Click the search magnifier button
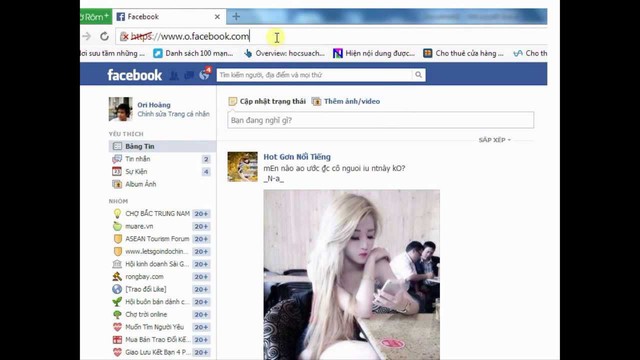Image resolution: width=640 pixels, height=360 pixels. [418, 75]
